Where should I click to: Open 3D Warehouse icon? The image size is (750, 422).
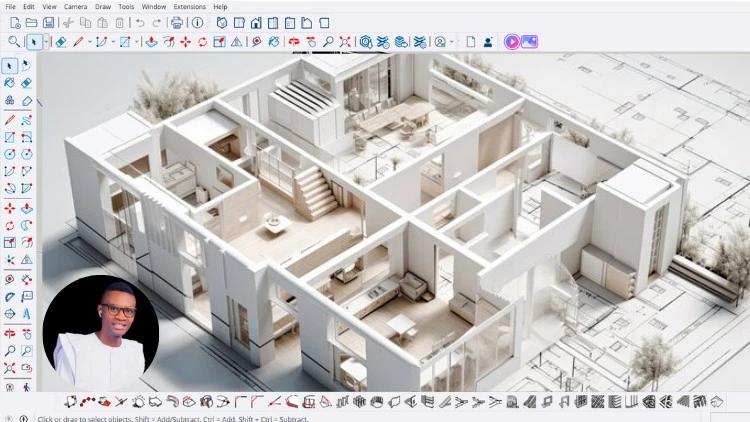(x=366, y=42)
